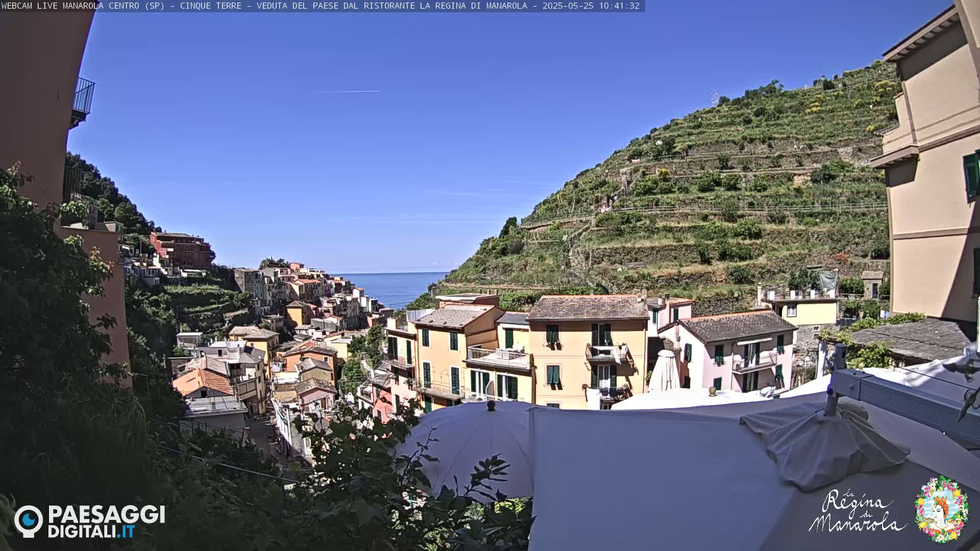Click the webcam title and timestamp text
This screenshot has width=980, height=551.
[x=321, y=6]
